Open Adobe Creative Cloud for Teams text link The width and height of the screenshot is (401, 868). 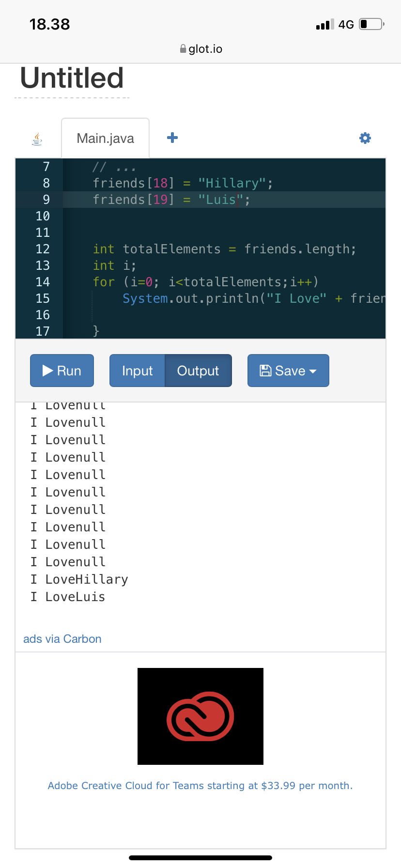[x=200, y=786]
